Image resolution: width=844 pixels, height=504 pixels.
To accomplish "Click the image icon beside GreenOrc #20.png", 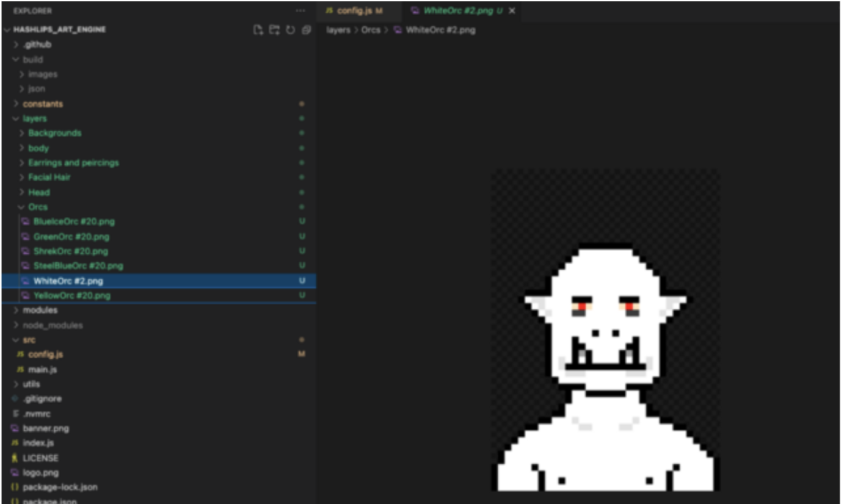I will point(26,236).
